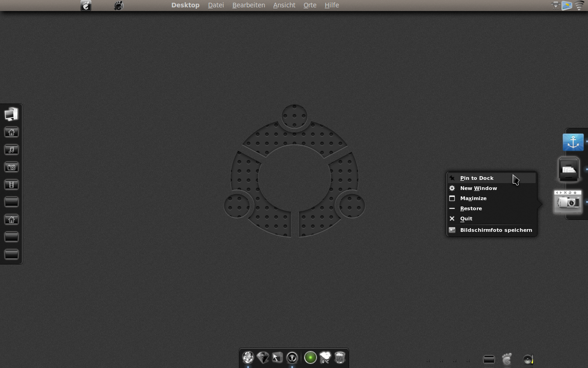This screenshot has height=368, width=588.
Task: Open the file manager icon in right dock
Action: pos(569,170)
